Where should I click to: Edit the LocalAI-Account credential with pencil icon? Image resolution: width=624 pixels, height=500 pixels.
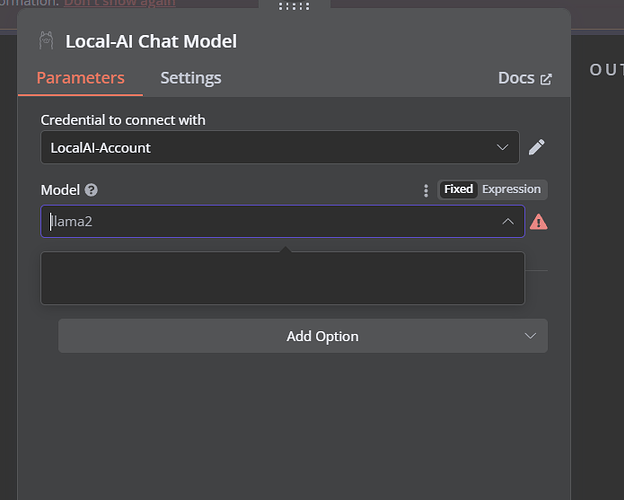536,147
